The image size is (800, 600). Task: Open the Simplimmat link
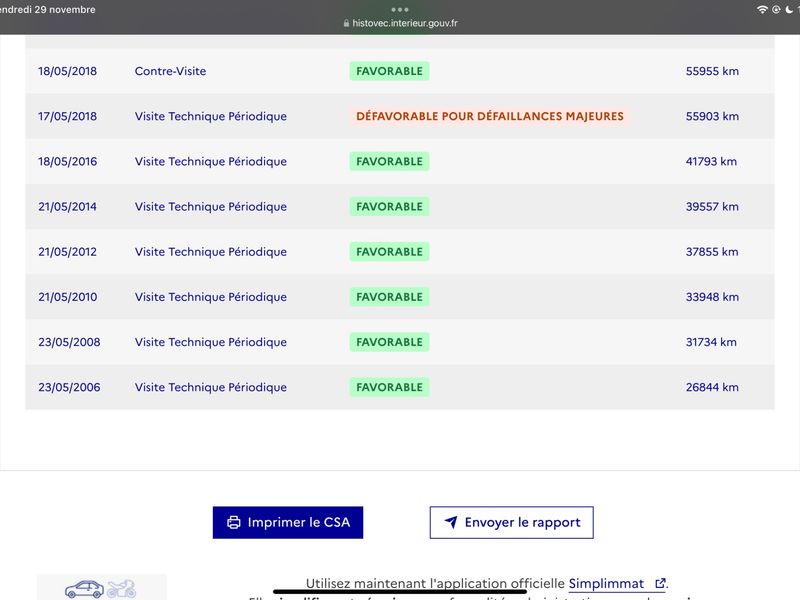pos(606,583)
